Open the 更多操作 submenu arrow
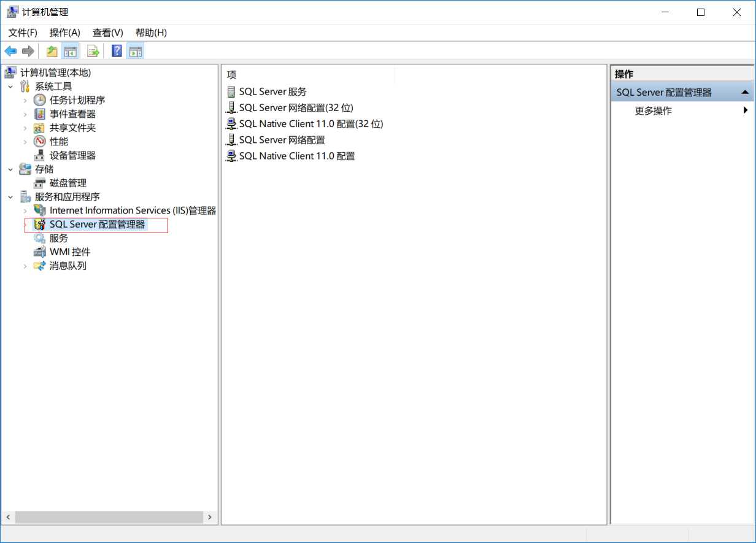The width and height of the screenshot is (756, 543). [x=746, y=110]
